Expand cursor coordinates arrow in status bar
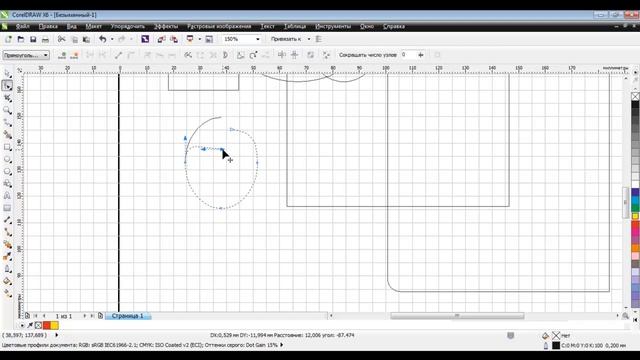 point(56,335)
